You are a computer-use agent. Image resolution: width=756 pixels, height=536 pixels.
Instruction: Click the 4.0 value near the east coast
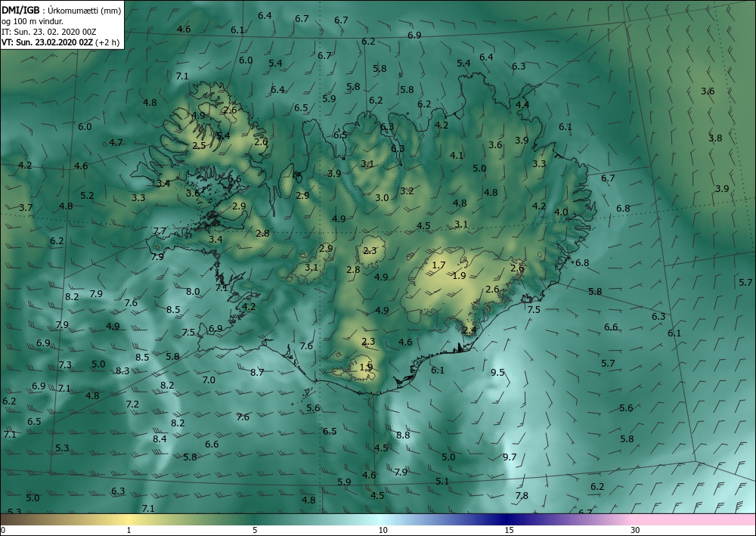click(561, 212)
